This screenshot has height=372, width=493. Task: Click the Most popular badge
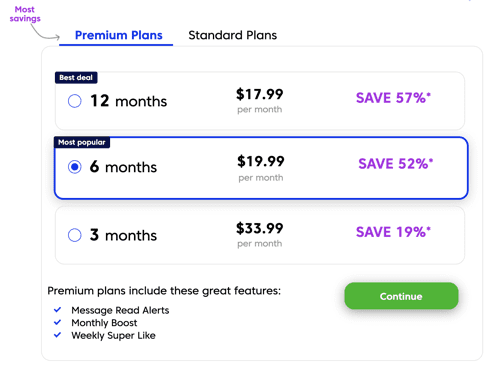[x=82, y=142]
